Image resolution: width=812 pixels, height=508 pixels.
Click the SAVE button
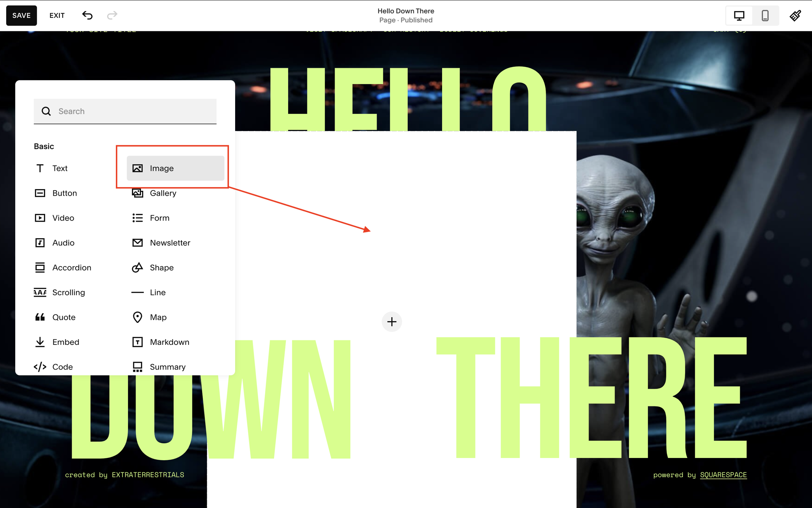(x=21, y=16)
